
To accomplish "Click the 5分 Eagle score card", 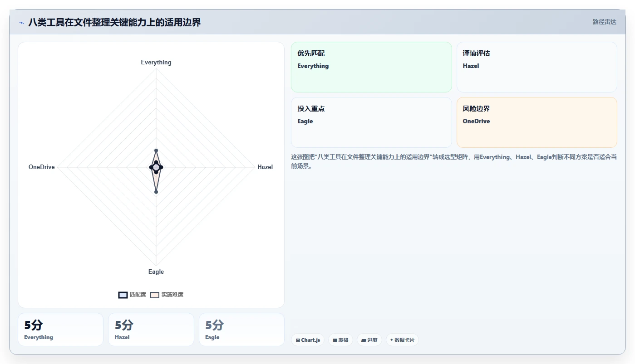I will pos(241,330).
